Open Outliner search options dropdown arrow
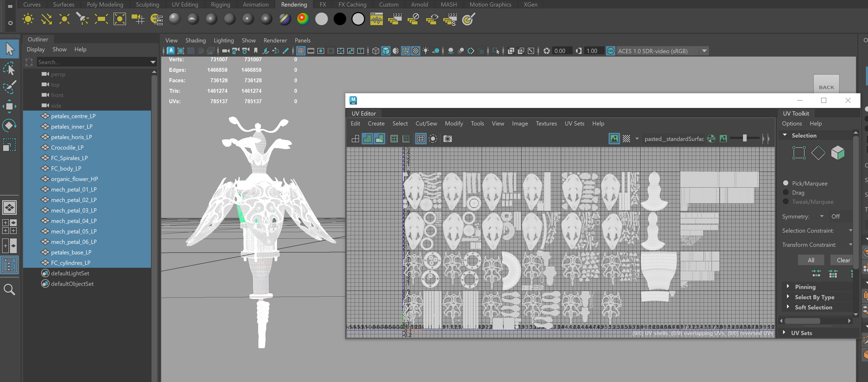868x382 pixels. click(x=153, y=62)
